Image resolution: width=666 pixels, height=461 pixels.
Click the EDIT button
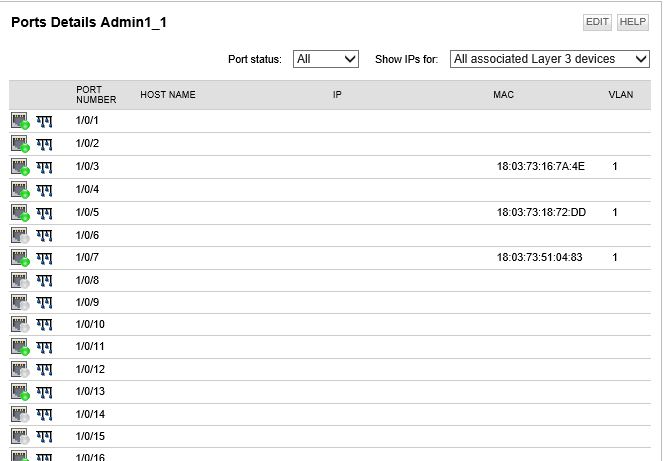point(597,22)
